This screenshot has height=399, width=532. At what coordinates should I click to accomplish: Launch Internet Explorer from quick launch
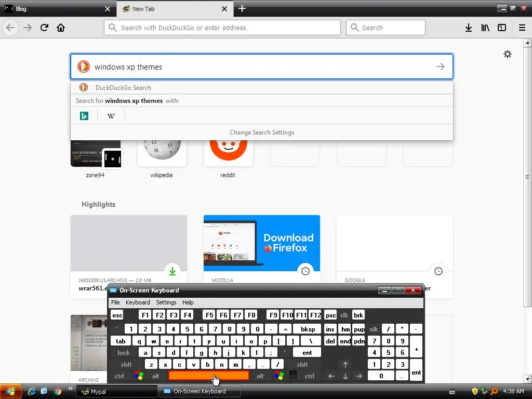point(32,391)
